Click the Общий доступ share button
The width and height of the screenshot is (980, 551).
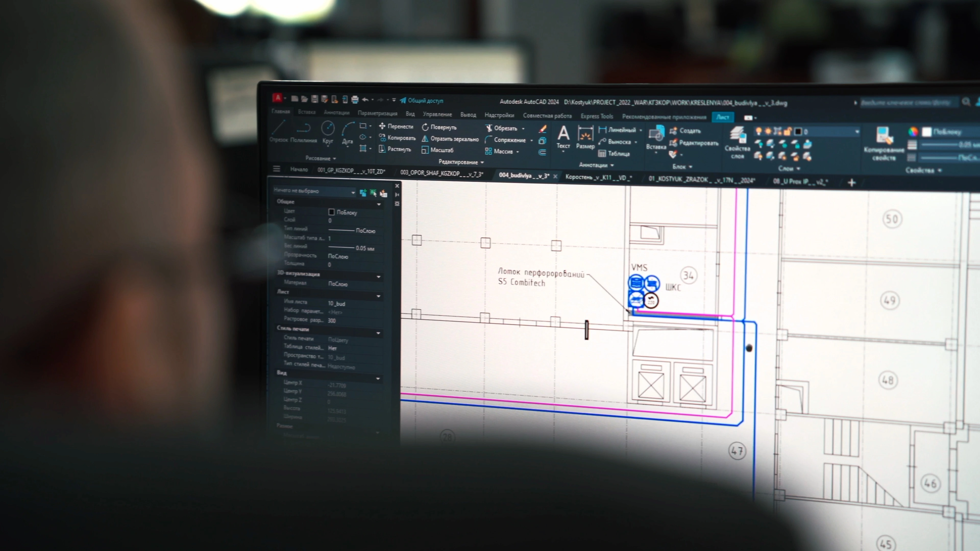422,101
